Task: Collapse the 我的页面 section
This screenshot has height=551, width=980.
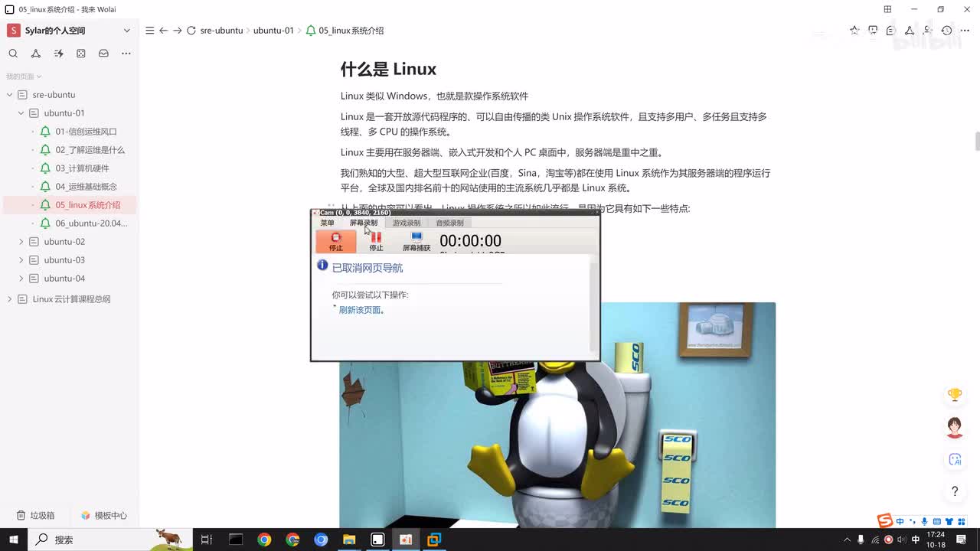Action: click(24, 77)
